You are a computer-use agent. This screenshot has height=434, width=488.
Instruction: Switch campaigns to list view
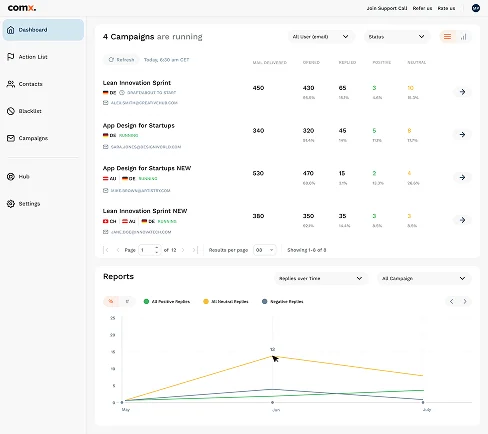pos(447,37)
